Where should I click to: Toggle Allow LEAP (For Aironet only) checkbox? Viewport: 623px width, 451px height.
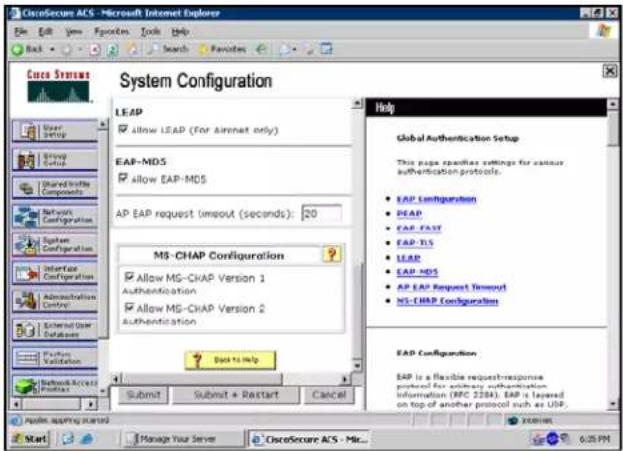coord(123,129)
